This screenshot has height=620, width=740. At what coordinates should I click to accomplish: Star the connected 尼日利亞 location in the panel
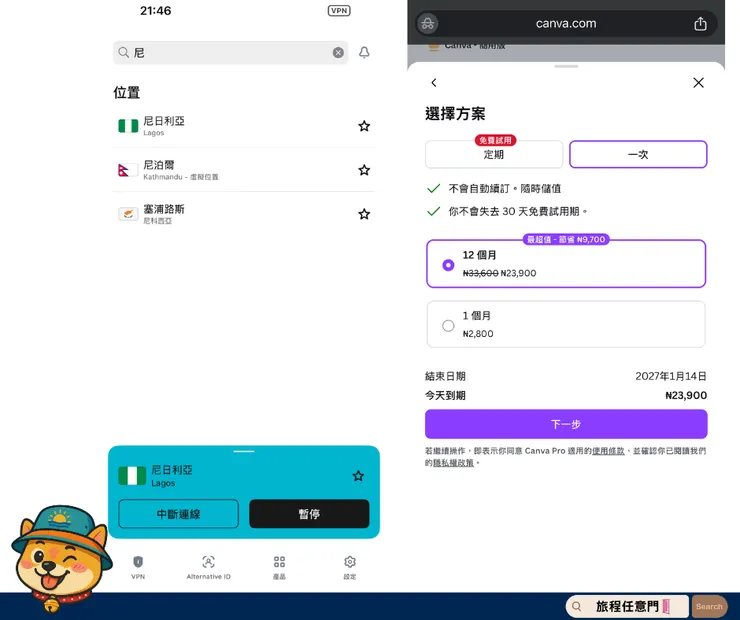click(358, 476)
